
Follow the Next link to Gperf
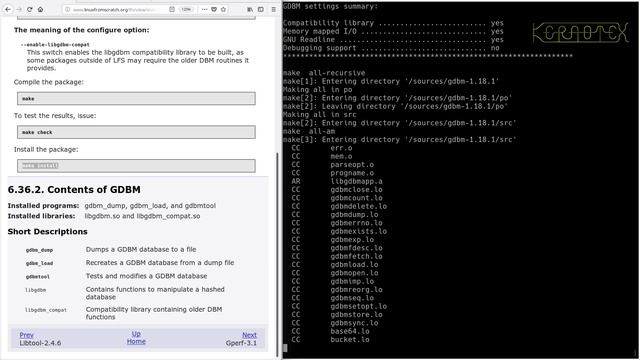(x=249, y=335)
